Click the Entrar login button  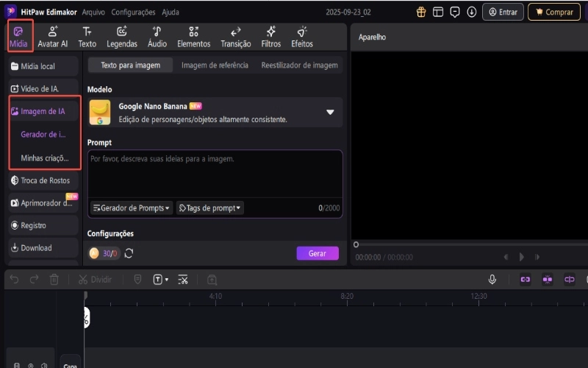[x=503, y=12]
